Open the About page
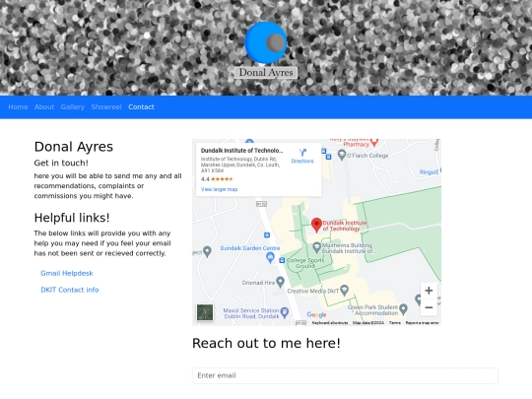 [x=44, y=106]
